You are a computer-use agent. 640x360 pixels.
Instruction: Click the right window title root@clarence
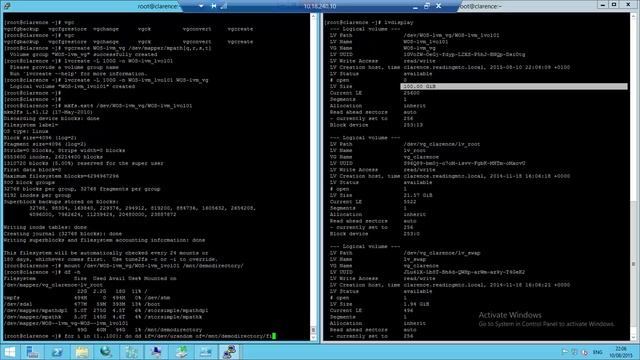click(x=480, y=6)
